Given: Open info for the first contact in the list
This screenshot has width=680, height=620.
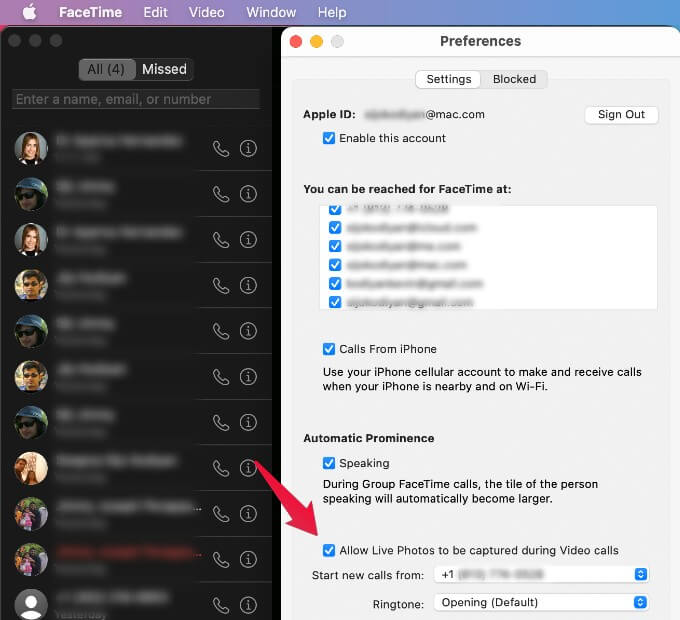Looking at the screenshot, I should point(248,148).
